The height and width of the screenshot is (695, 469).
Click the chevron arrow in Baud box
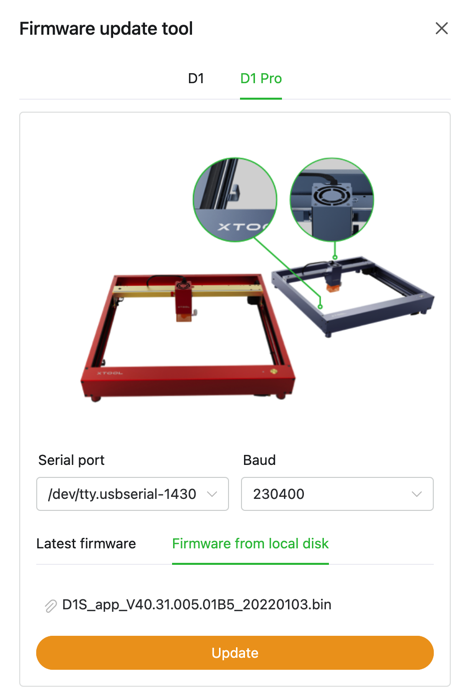(x=417, y=494)
